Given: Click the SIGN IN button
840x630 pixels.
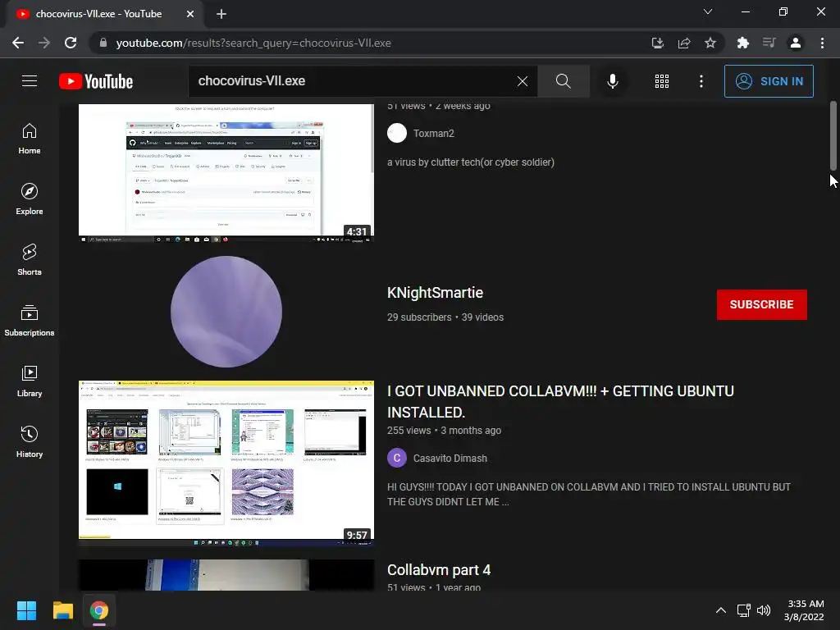Looking at the screenshot, I should 769,81.
